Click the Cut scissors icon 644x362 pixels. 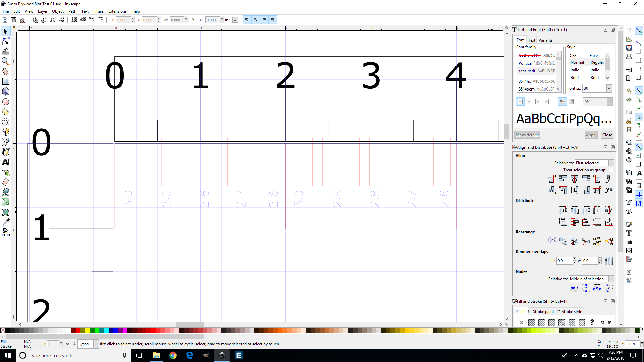tap(629, 121)
